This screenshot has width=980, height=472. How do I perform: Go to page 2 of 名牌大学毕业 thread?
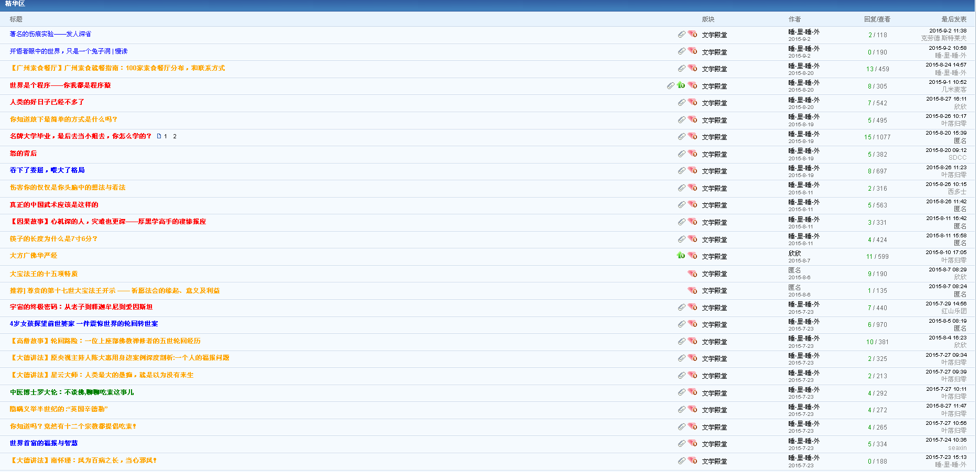click(175, 136)
